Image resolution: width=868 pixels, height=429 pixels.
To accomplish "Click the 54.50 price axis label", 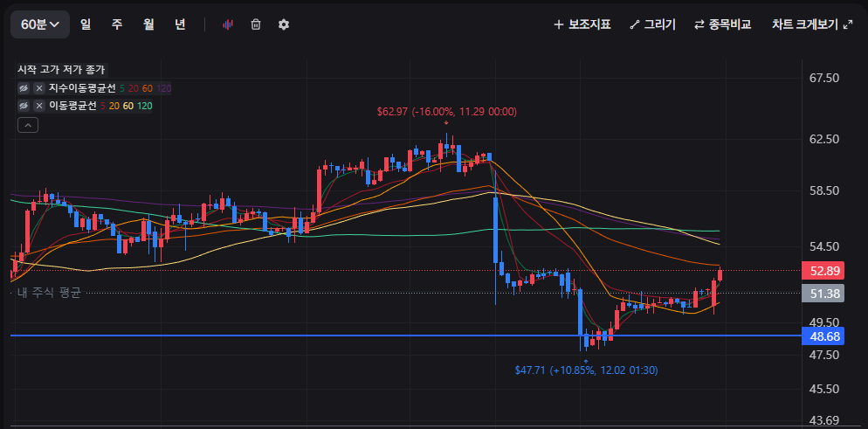I will point(824,246).
